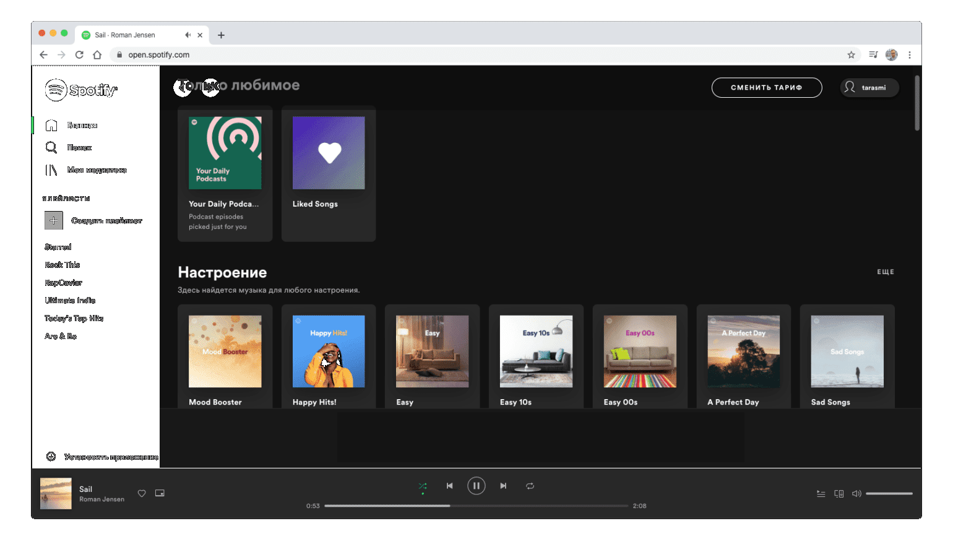Image resolution: width=953 pixels, height=560 pixels.
Task: Open Моя медиатека library
Action: click(x=85, y=170)
